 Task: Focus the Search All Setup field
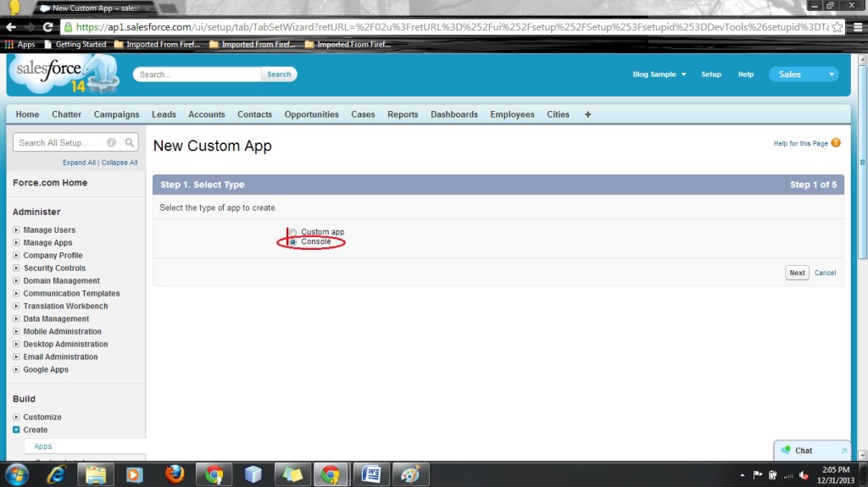click(61, 143)
